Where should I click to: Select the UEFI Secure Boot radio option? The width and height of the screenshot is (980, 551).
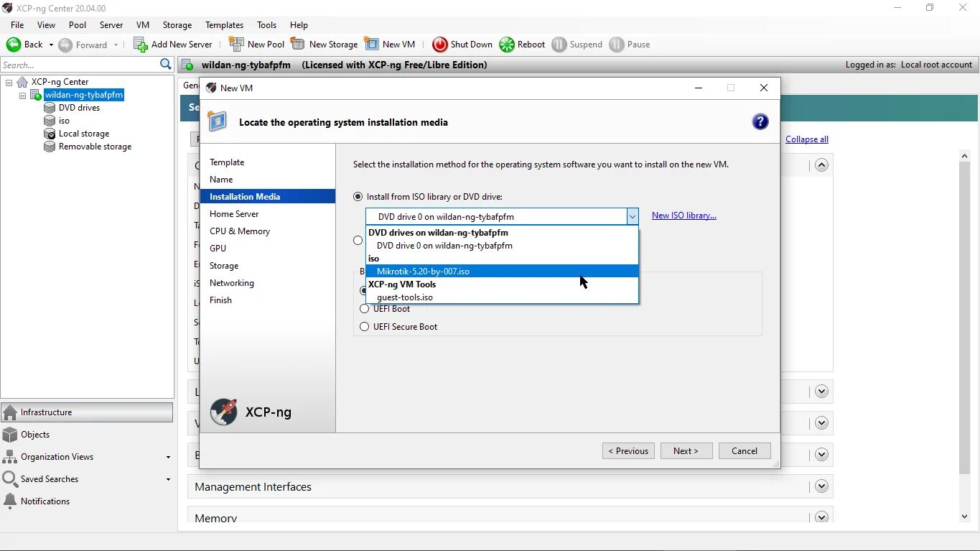pos(365,327)
